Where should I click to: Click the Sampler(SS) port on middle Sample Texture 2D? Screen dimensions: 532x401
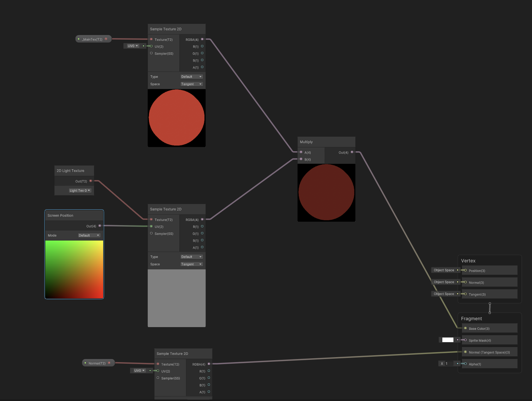coord(151,233)
